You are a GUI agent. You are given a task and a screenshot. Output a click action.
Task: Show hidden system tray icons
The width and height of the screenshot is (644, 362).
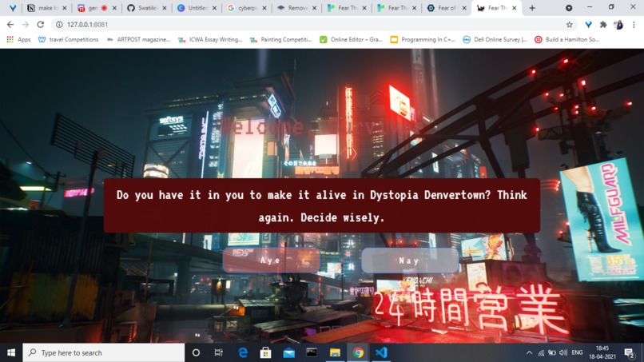coord(529,352)
